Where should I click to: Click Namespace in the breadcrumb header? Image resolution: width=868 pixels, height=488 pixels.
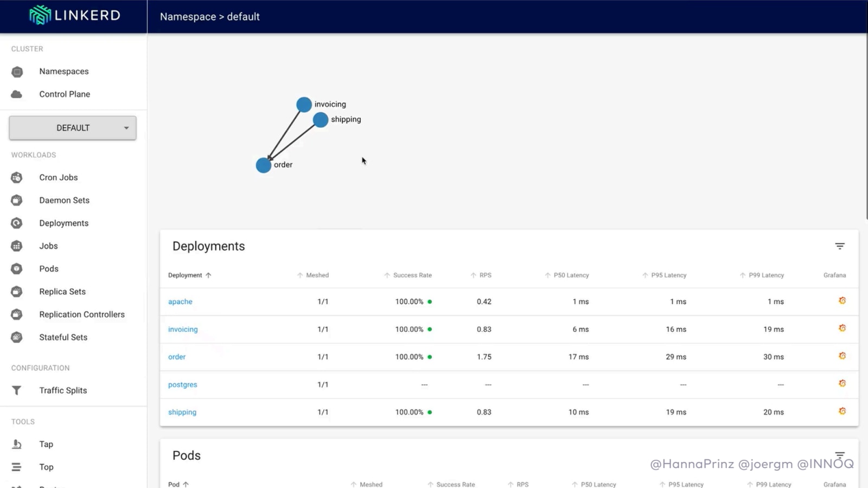188,17
